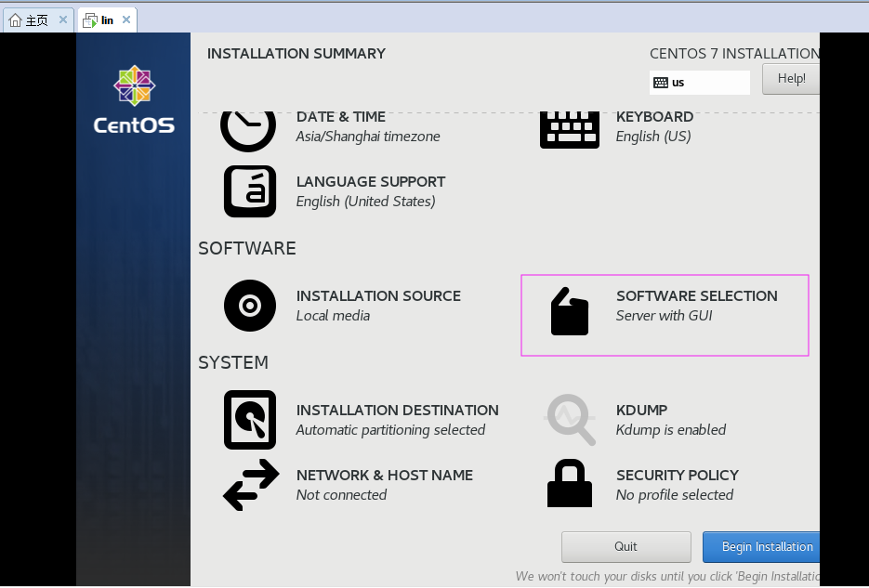Open the Kdump magnifier icon
This screenshot has width=869, height=588.
tap(570, 420)
